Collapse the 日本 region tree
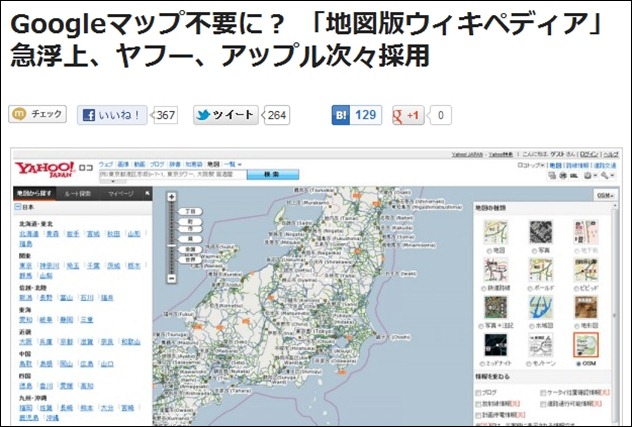 18,208
